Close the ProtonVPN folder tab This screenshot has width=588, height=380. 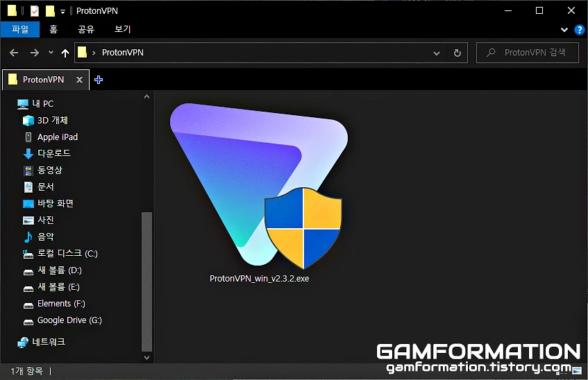tap(79, 80)
